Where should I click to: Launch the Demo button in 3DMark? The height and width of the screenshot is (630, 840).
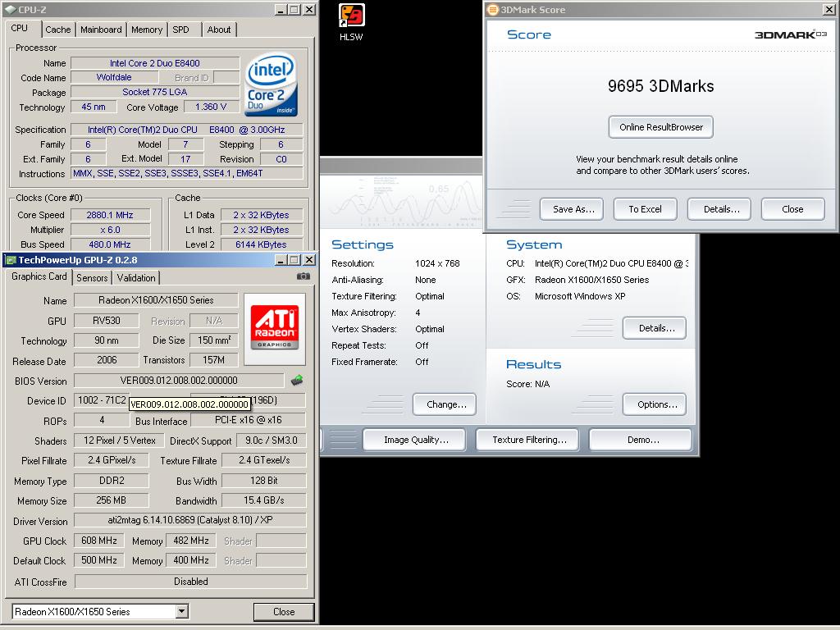[x=641, y=440]
